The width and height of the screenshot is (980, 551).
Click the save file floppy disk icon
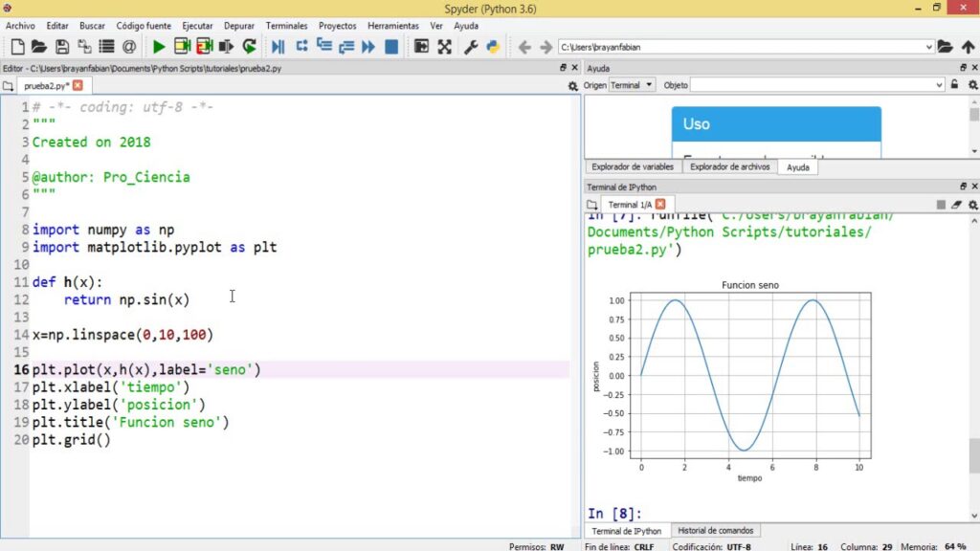[61, 47]
